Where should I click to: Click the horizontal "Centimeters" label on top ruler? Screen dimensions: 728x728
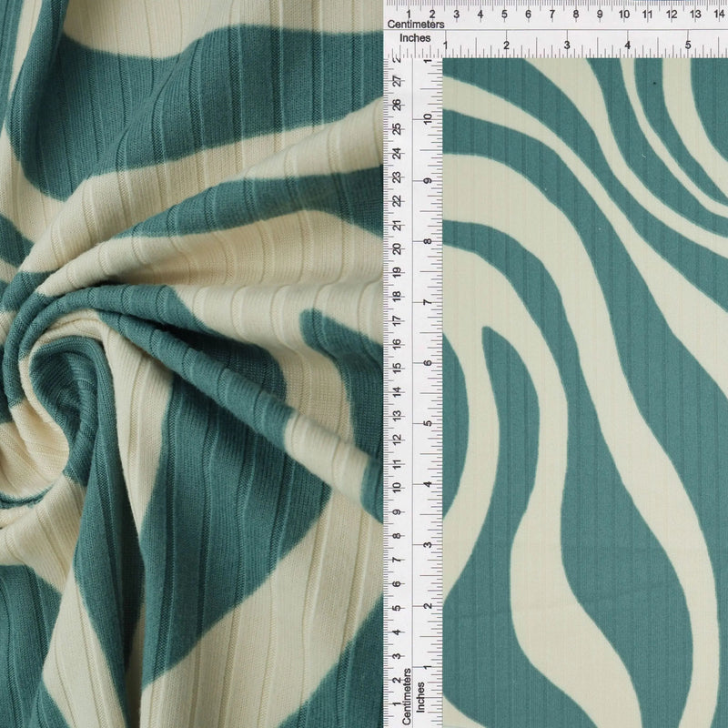pyautogui.click(x=416, y=25)
